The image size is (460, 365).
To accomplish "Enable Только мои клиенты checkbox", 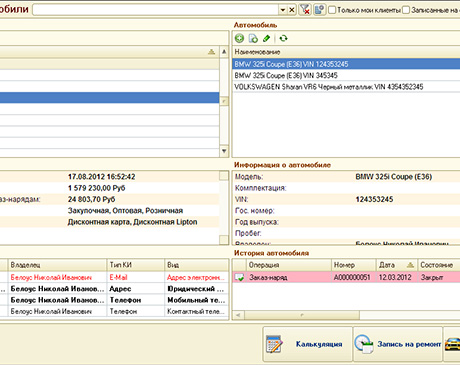I will point(332,10).
